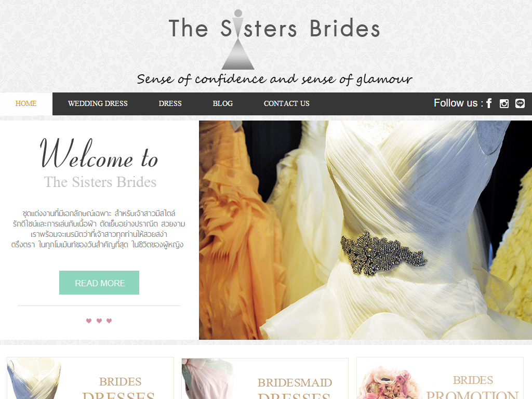Open the LINE chat icon

(520, 103)
